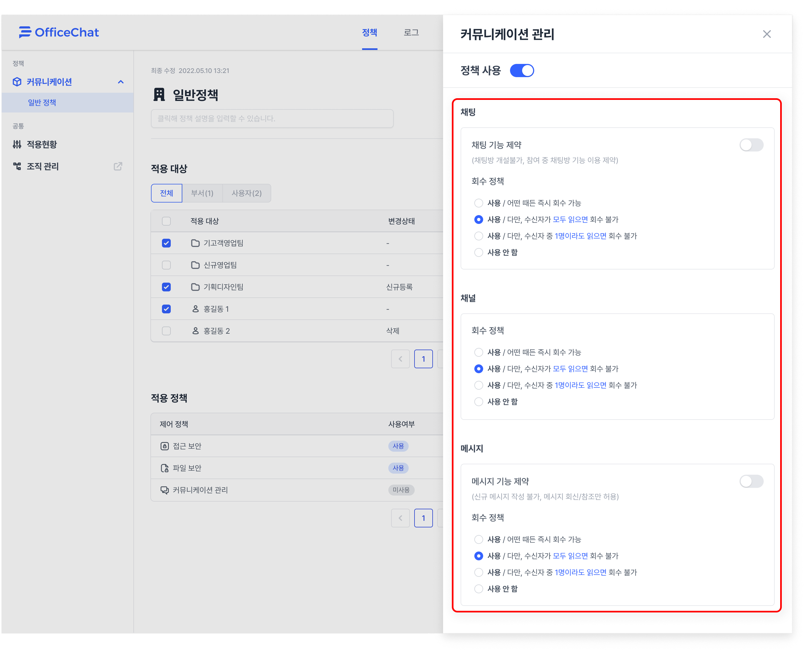
Task: Click the OfficeChat logo icon
Action: point(25,32)
